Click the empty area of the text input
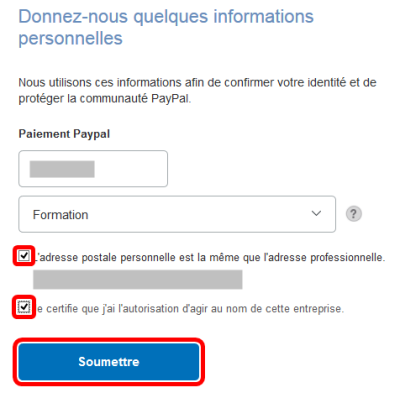The width and height of the screenshot is (400, 398). coord(131,169)
